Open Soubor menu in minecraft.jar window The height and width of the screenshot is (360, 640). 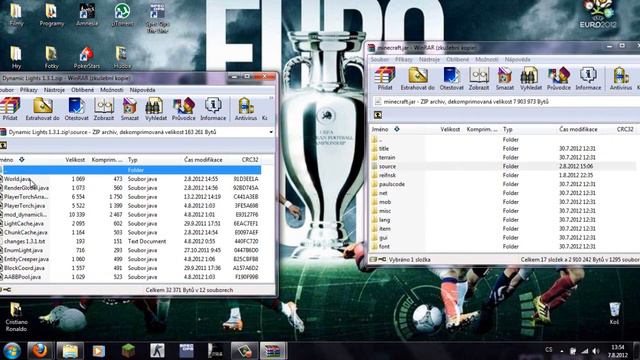[380, 60]
